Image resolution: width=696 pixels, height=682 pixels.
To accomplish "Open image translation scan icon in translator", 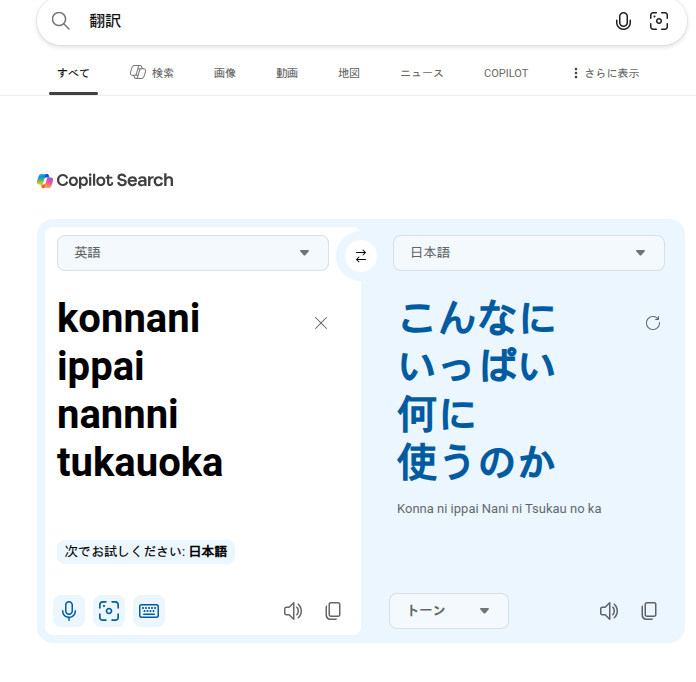I will [x=109, y=610].
